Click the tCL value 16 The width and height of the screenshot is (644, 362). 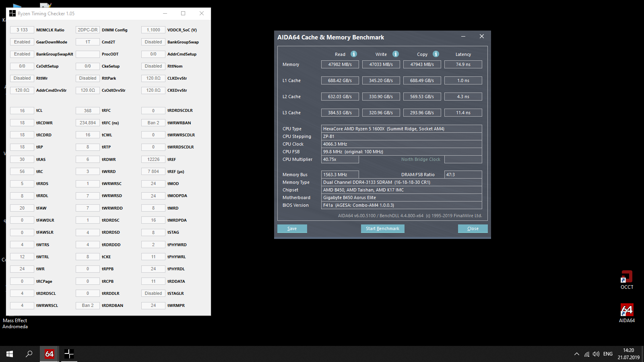tap(22, 111)
